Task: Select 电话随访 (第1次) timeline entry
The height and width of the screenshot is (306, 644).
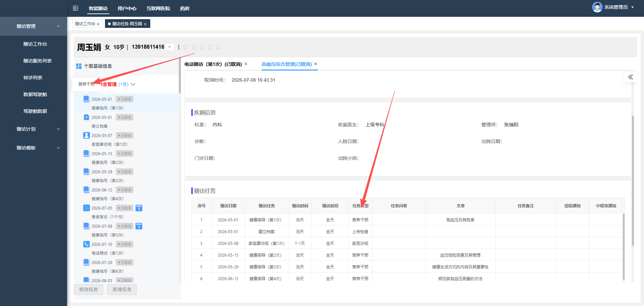Action: (107, 253)
